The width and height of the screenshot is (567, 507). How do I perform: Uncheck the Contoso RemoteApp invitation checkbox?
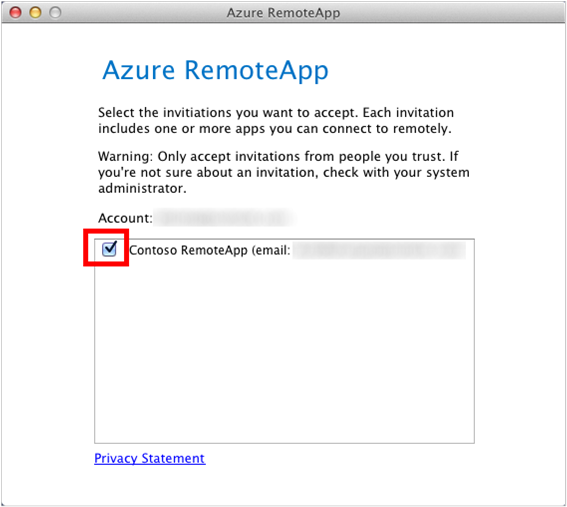click(109, 249)
